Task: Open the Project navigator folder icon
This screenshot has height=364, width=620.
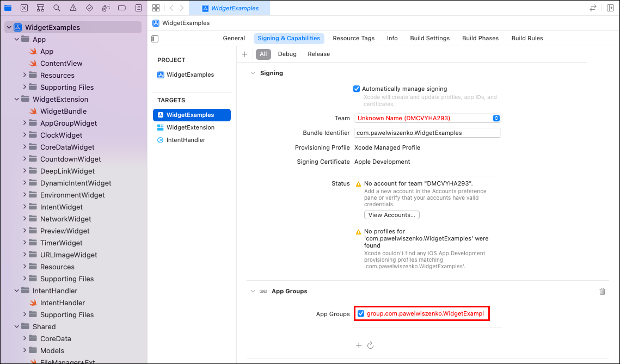Action: 8,8
